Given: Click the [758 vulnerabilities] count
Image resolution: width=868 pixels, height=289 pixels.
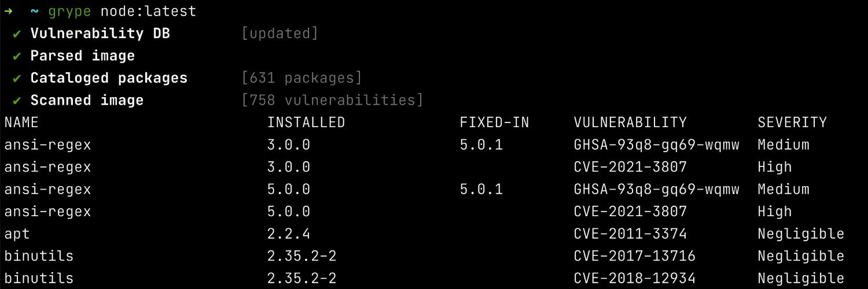Looking at the screenshot, I should point(332,101).
